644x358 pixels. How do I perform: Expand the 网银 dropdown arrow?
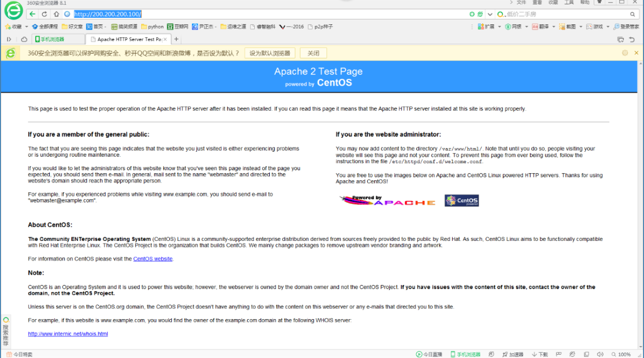pyautogui.click(x=527, y=26)
